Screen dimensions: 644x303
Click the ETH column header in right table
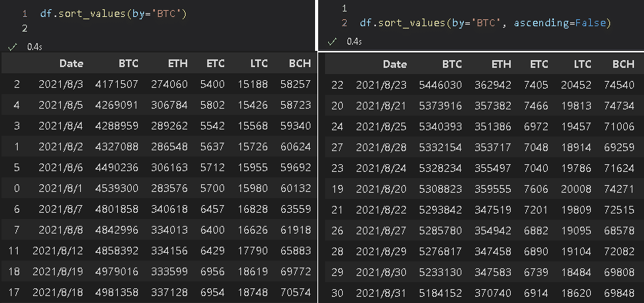point(501,64)
